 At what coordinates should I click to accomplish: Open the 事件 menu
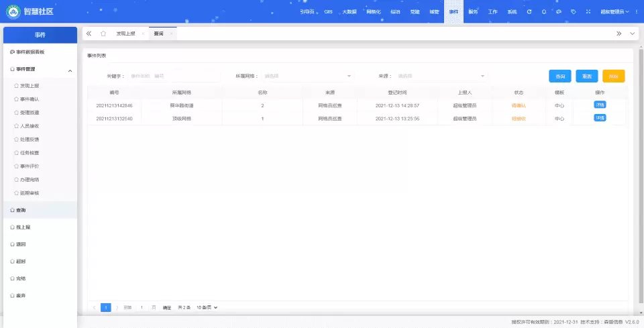click(453, 12)
